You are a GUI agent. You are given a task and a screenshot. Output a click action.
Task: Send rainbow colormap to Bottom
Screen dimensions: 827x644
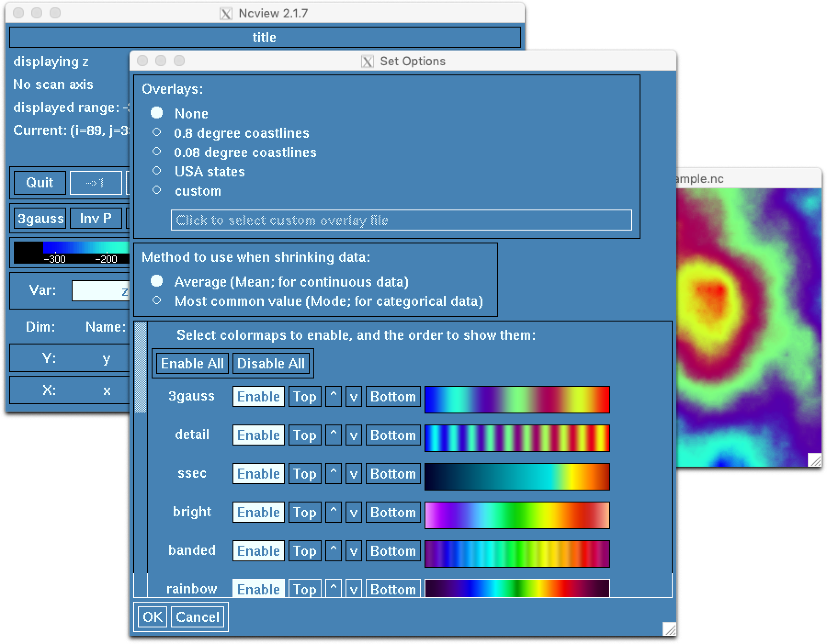click(393, 588)
